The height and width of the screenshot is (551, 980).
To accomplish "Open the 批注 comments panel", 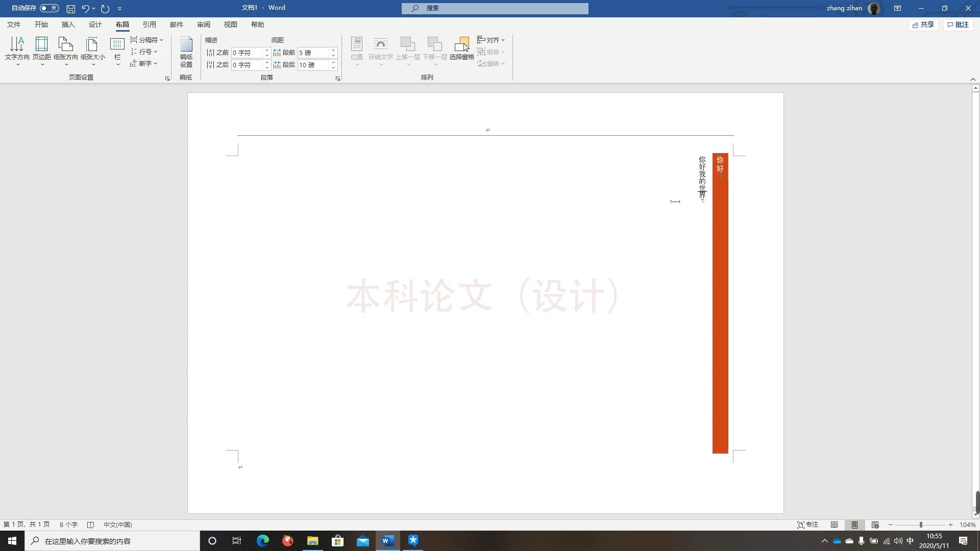I will coord(958,24).
